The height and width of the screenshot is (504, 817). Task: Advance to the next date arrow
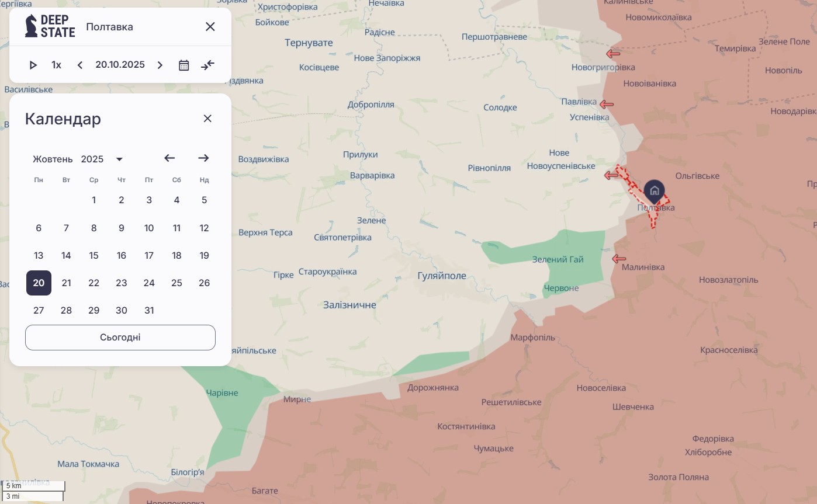pos(160,65)
